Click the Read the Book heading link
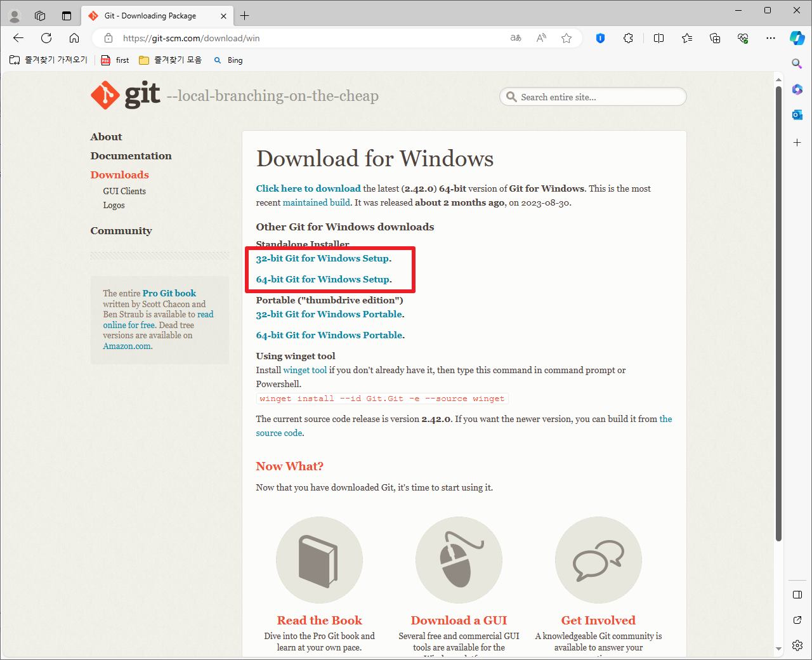The width and height of the screenshot is (812, 660). click(319, 621)
